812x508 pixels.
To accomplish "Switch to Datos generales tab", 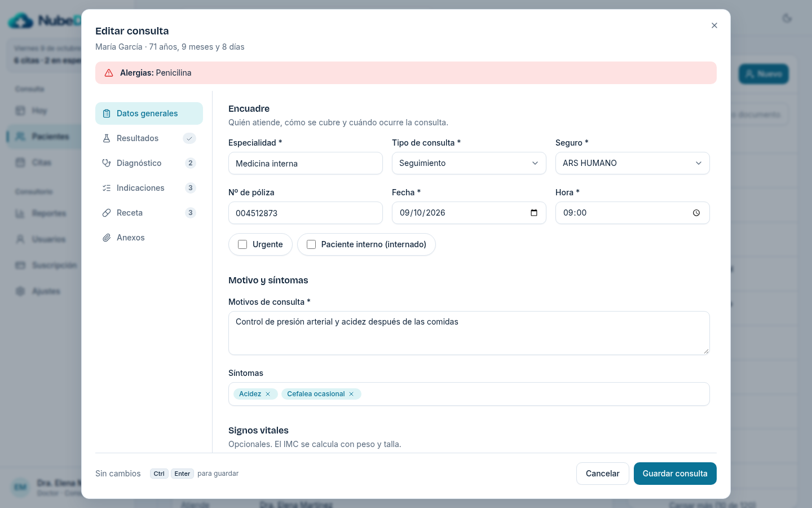I will (x=149, y=113).
